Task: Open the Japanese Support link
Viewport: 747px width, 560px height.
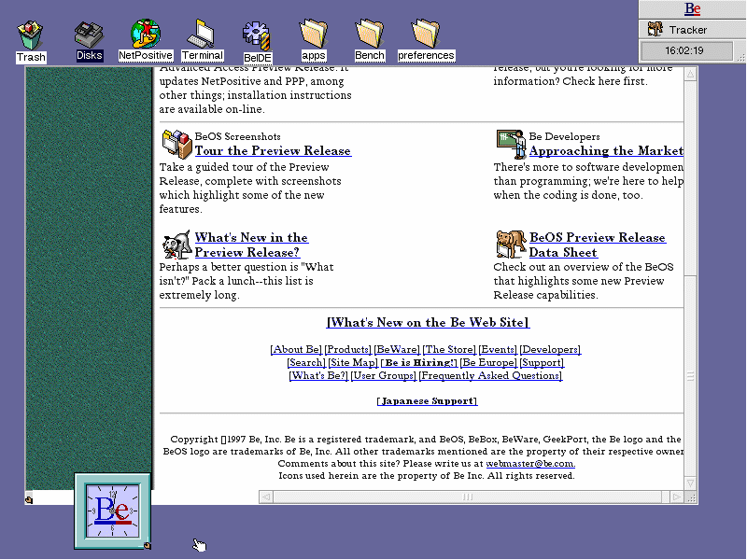Action: tap(427, 401)
